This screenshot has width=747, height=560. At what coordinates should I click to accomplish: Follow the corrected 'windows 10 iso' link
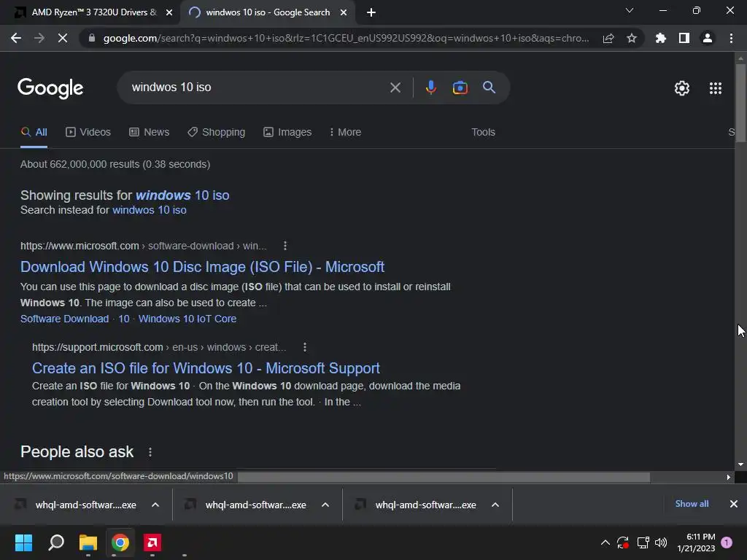click(x=182, y=195)
